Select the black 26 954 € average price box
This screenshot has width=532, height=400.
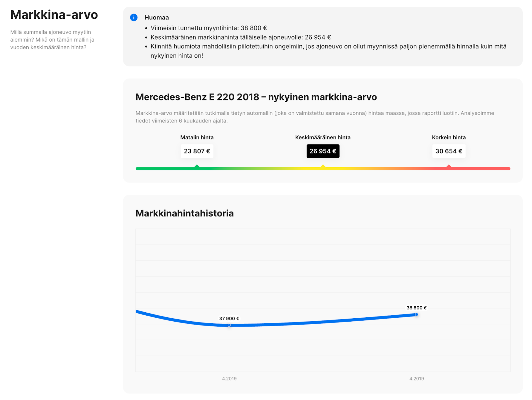point(323,151)
